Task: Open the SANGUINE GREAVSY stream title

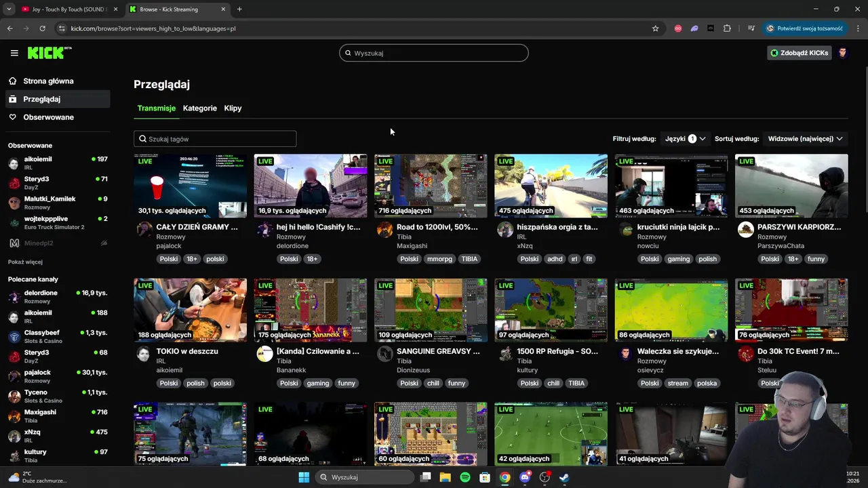Action: [438, 351]
